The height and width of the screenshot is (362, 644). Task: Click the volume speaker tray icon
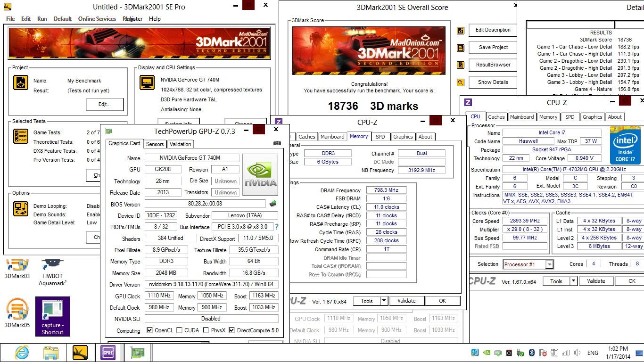578,353
